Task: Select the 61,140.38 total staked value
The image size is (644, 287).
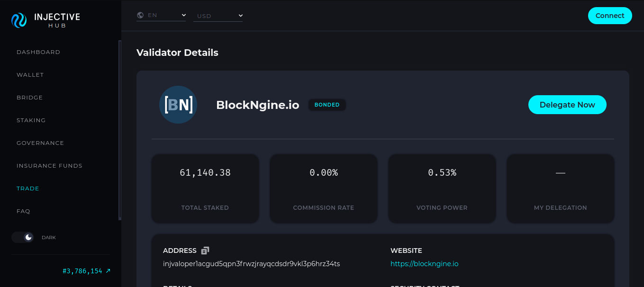Action: [x=205, y=173]
